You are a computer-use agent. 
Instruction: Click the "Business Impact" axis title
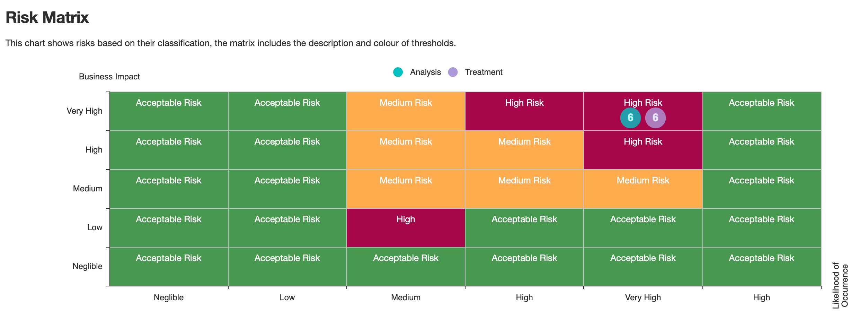pos(109,77)
